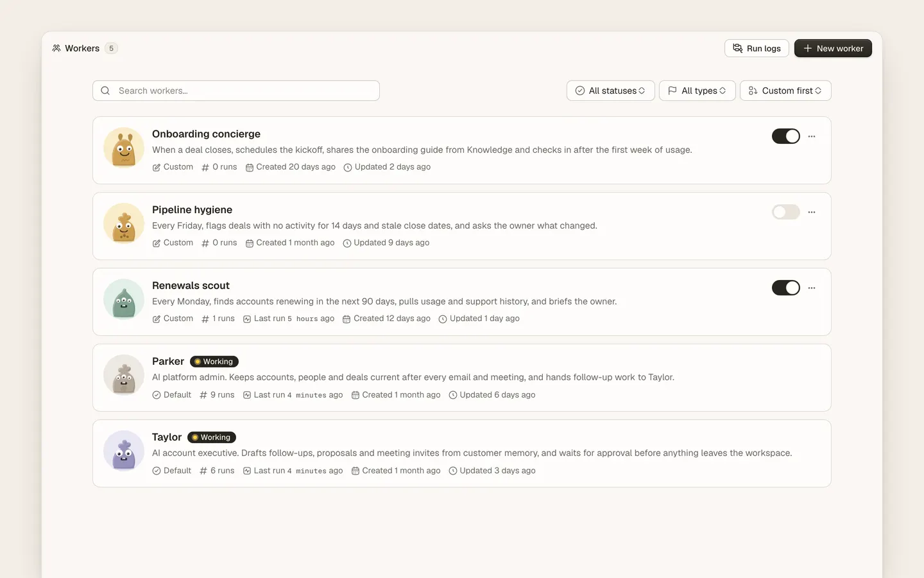Click "Created 12 days ago" on Renewals scout
Screen dimensions: 924x578
tap(386, 319)
